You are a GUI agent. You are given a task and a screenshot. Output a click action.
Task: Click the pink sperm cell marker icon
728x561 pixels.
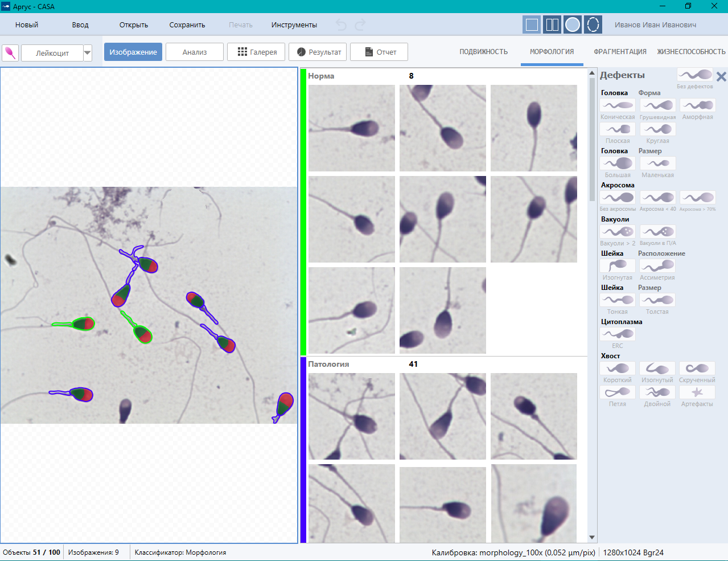pos(10,53)
